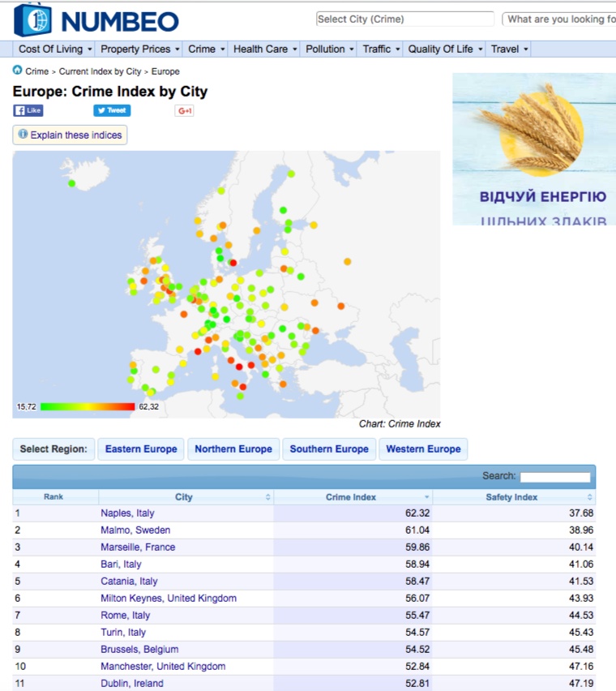Viewport: 616px width, 691px height.
Task: Click the 'What are you looking for' search box
Action: (559, 19)
